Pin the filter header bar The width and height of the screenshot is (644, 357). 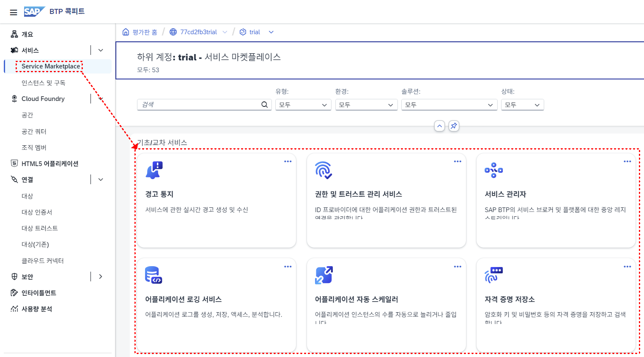(x=454, y=126)
